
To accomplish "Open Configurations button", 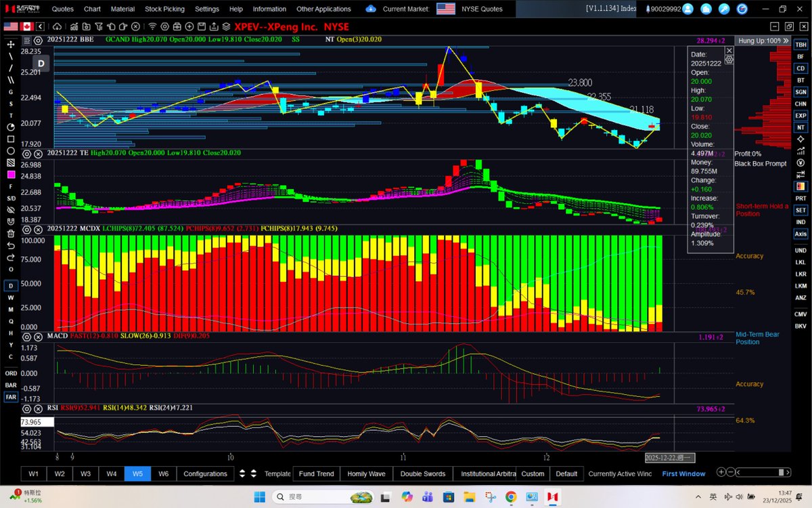I will pos(206,473).
